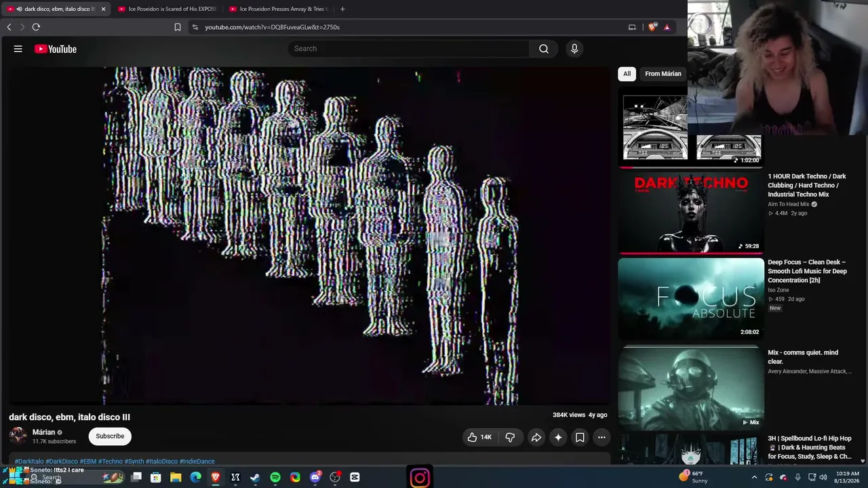Open 1 HOUR Dark Techno mix title

tap(807, 185)
